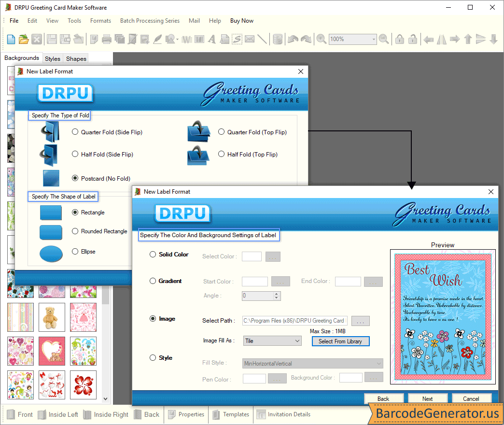Browse for image path with ellipsis button
504x425 pixels.
pyautogui.click(x=360, y=321)
